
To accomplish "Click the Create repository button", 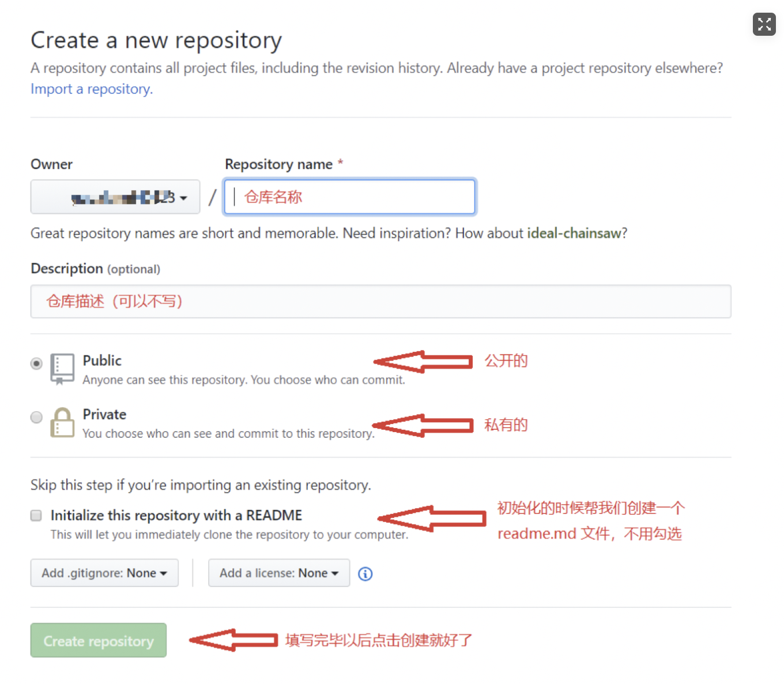I will coord(99,640).
